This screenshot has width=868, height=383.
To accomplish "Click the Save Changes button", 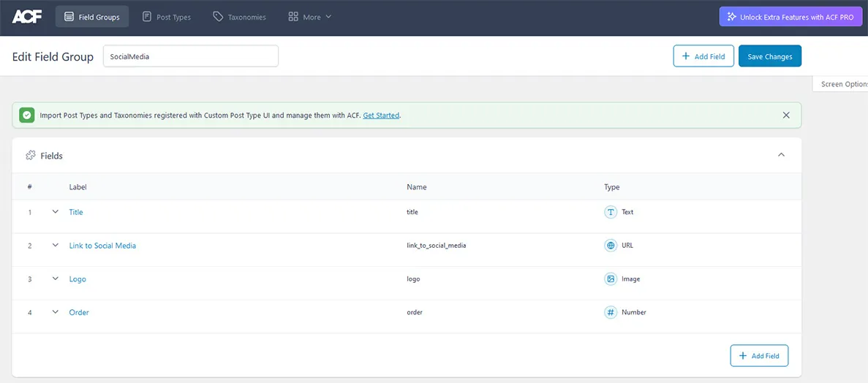I will [x=769, y=56].
